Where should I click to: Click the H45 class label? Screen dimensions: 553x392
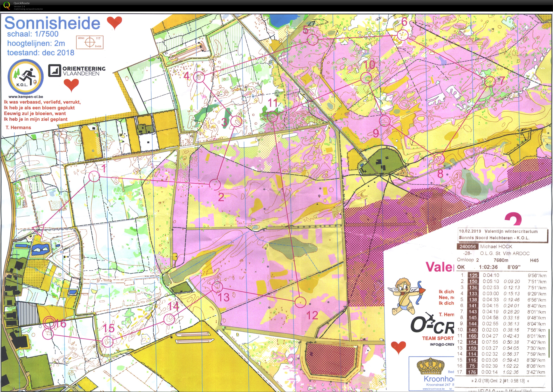(x=534, y=260)
